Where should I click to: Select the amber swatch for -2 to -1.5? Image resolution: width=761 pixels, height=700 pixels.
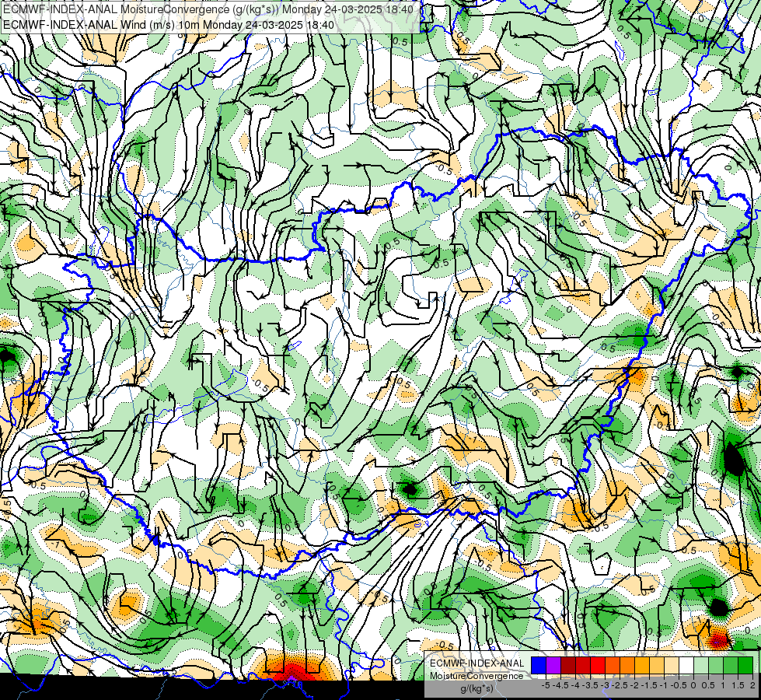pyautogui.click(x=642, y=665)
